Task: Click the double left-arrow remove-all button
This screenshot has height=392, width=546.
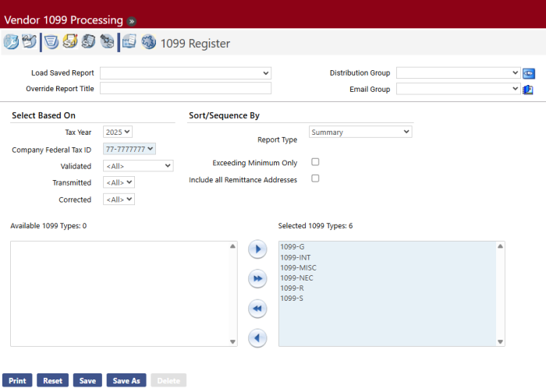Action: (257, 309)
